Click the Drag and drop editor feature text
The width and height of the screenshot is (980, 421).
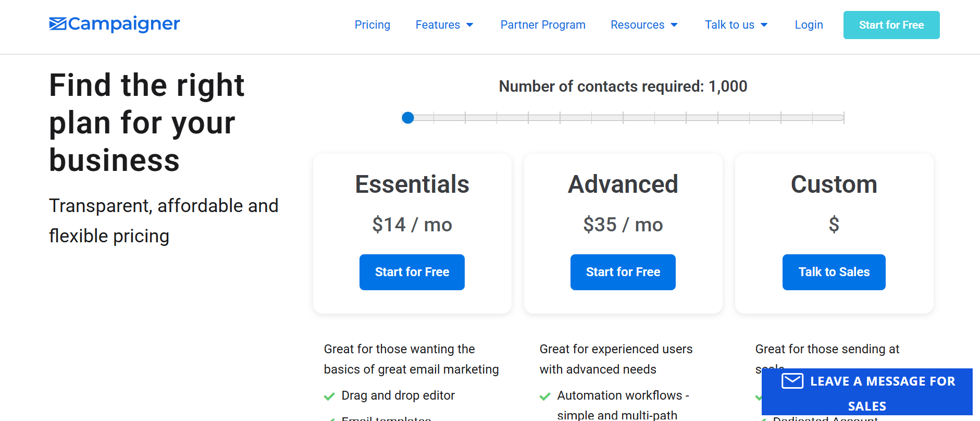398,395
